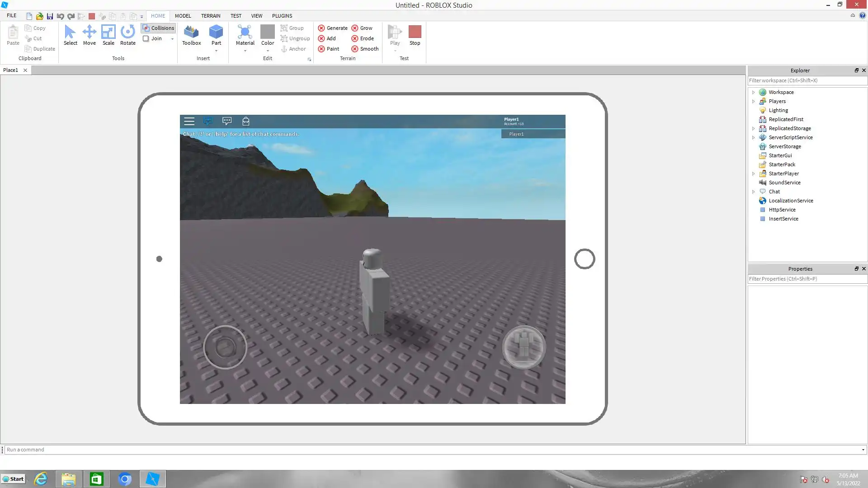Open the FILE menu
868x488 pixels.
pyautogui.click(x=12, y=16)
